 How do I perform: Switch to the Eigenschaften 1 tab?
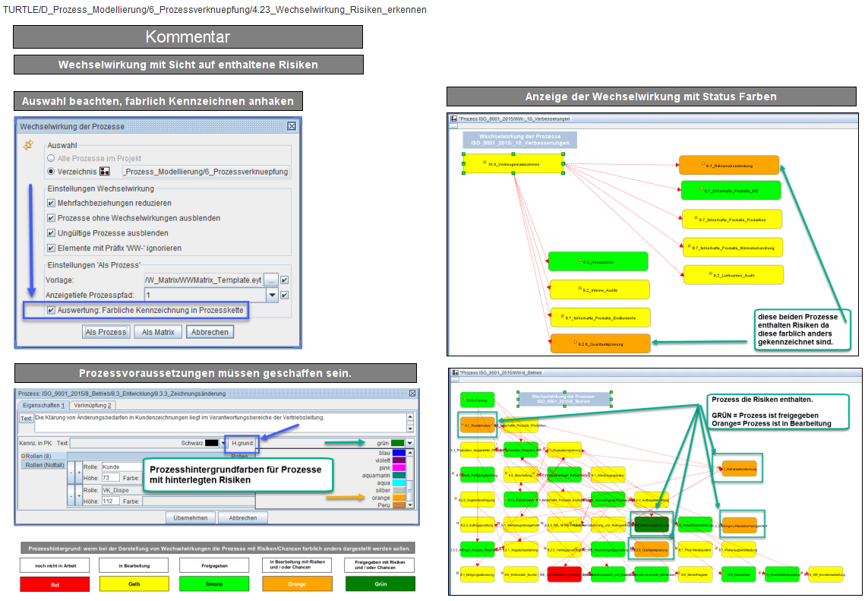point(44,406)
